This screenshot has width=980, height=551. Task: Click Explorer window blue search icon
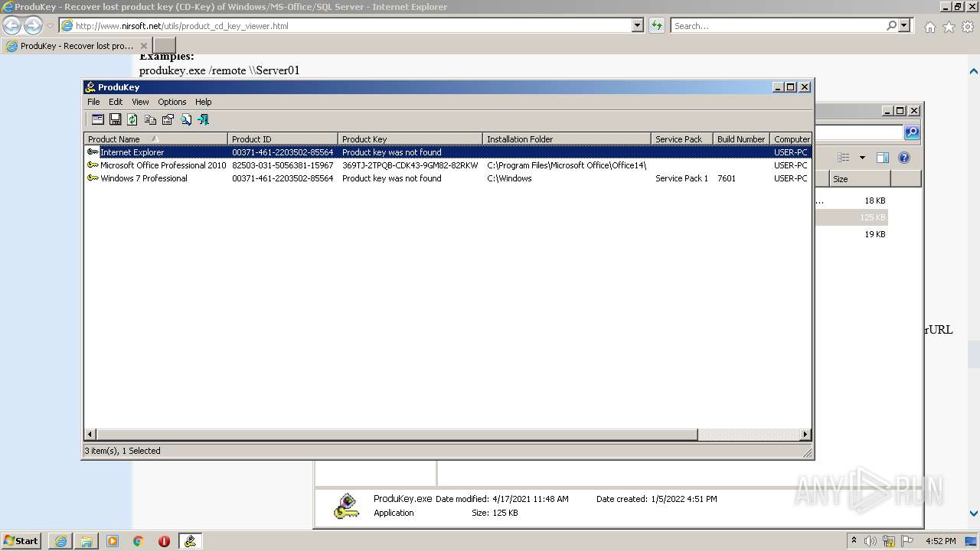point(911,132)
